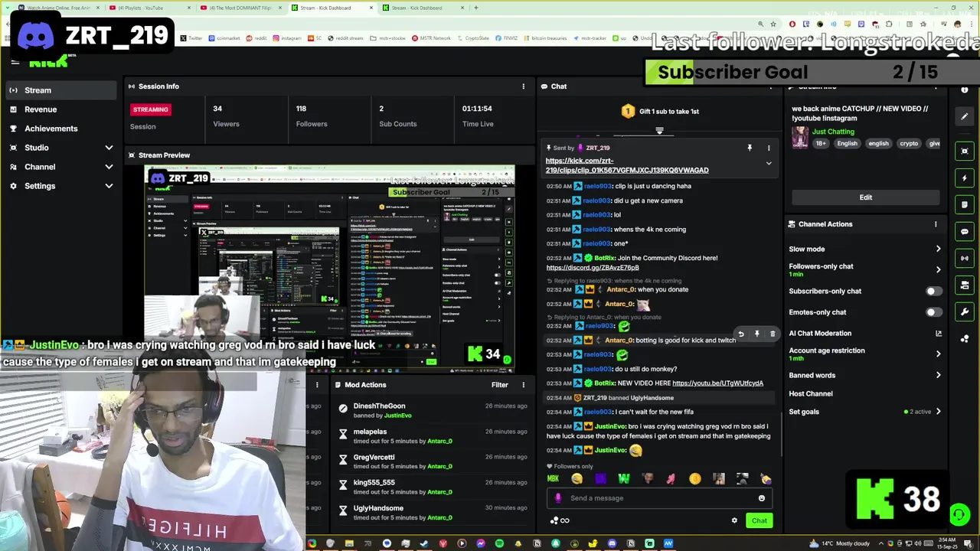Open instagram bookmark
This screenshot has width=980, height=551.
point(287,38)
